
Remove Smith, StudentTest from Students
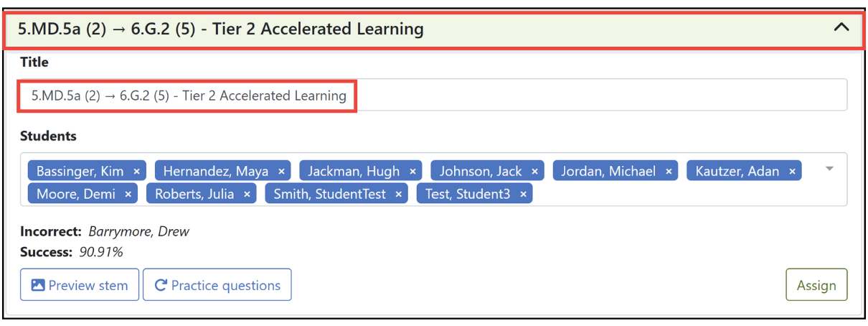point(398,195)
